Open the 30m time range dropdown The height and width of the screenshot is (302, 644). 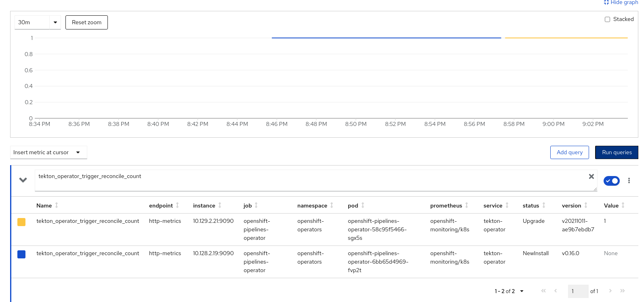[x=38, y=23]
